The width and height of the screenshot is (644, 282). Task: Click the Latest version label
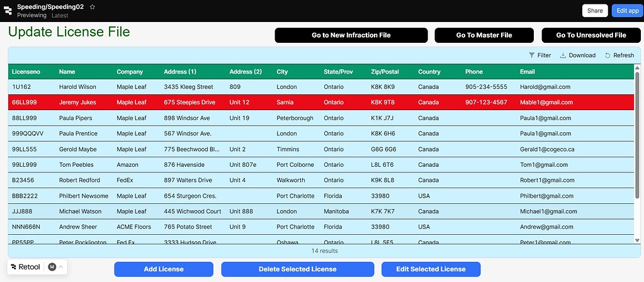click(60, 15)
